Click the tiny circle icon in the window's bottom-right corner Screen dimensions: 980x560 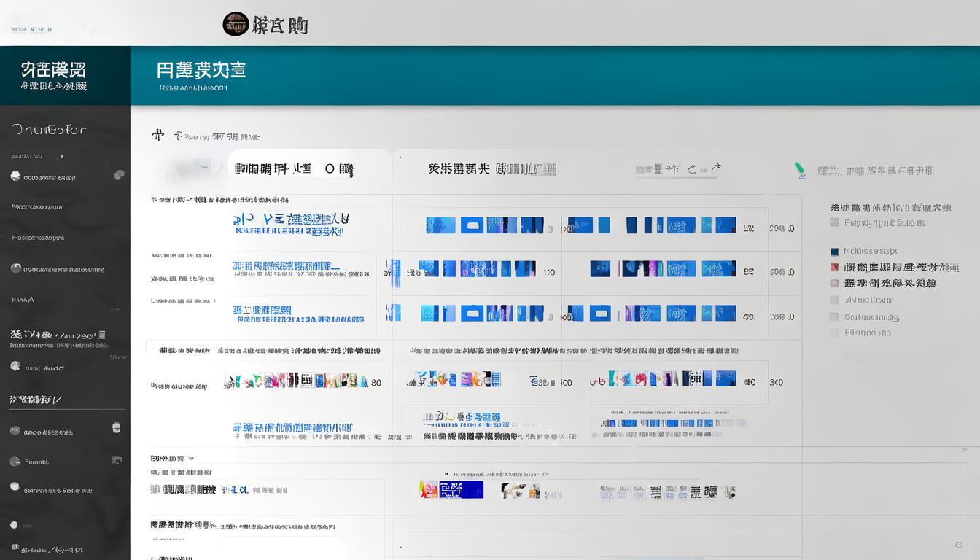(x=959, y=545)
